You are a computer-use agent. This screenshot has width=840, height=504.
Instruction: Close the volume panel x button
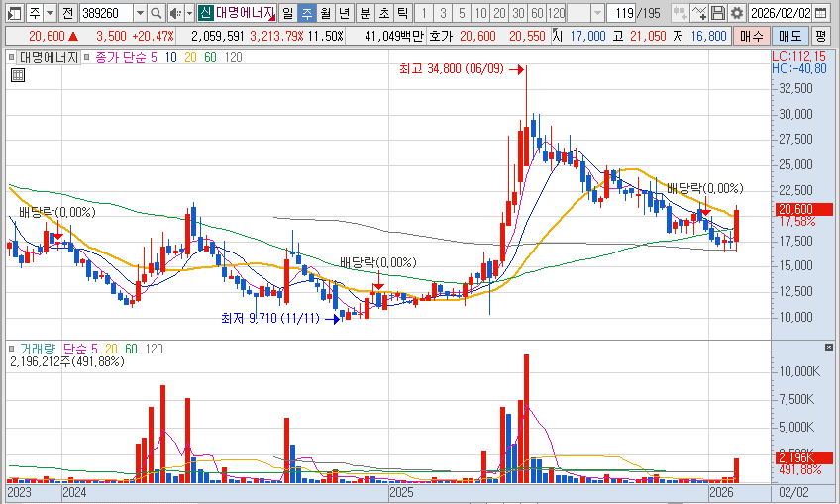click(x=829, y=348)
